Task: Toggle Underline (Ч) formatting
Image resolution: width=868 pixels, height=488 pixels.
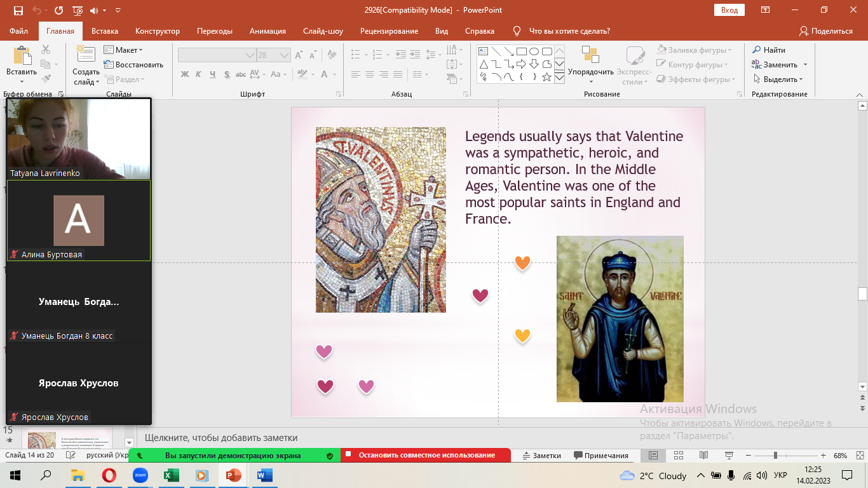Action: pos(213,74)
